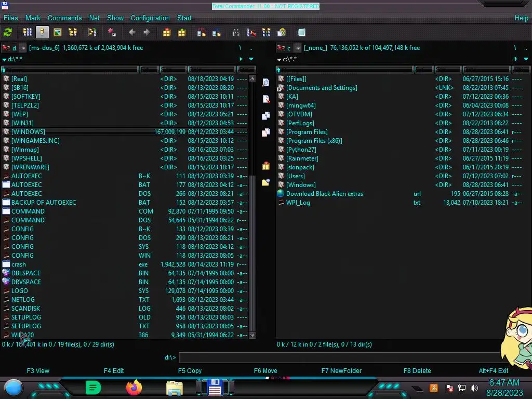Screen dimensions: 532x399
Task: Select the [Program Files (x86)] folder
Action: click(x=400, y=140)
